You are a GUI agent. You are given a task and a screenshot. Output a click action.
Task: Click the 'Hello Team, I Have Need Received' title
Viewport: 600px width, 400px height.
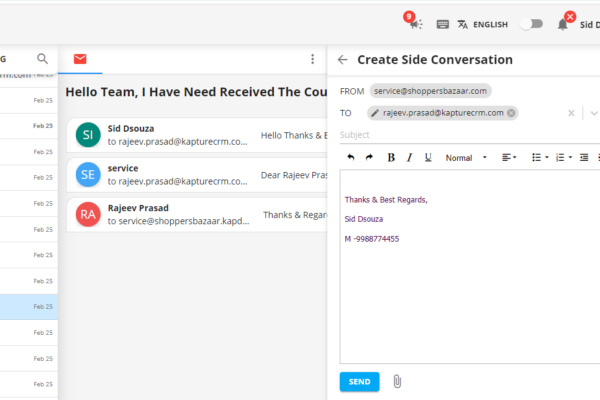196,92
